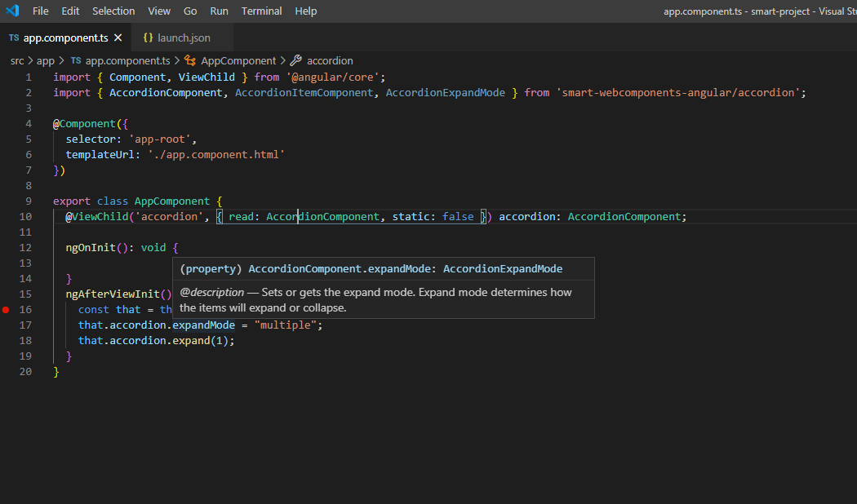Screen dimensions: 857x504
Task: Close the app.component.ts editor tab
Action: pyautogui.click(x=118, y=38)
